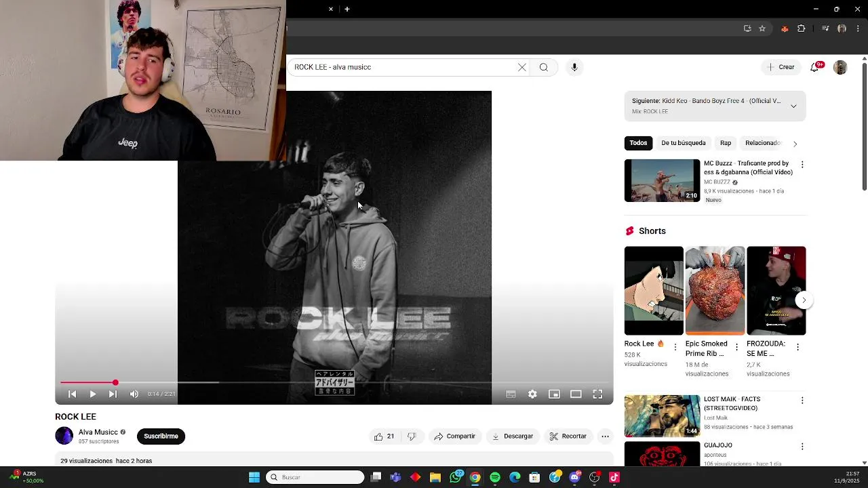868x488 pixels.
Task: Open options for the GUAJOJO video
Action: pyautogui.click(x=802, y=447)
